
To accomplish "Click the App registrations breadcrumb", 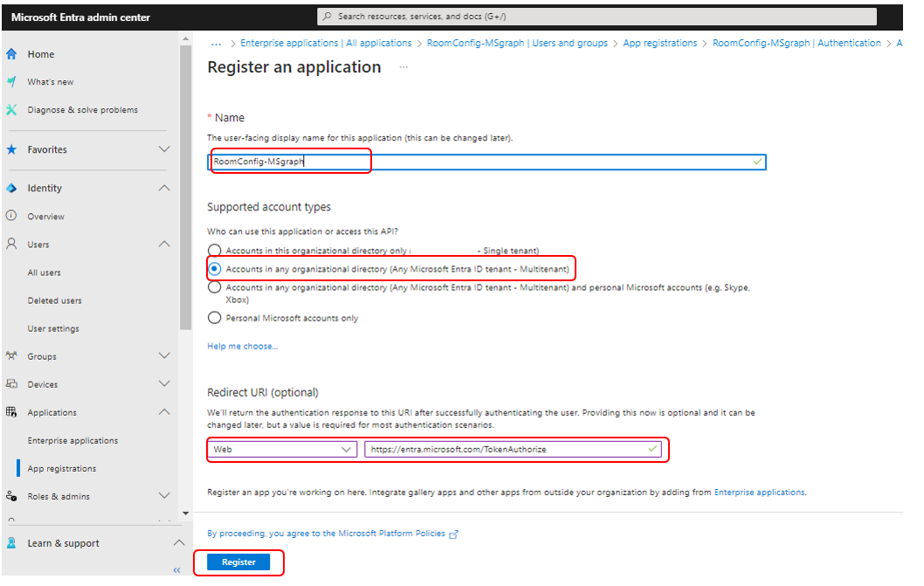I will point(660,43).
